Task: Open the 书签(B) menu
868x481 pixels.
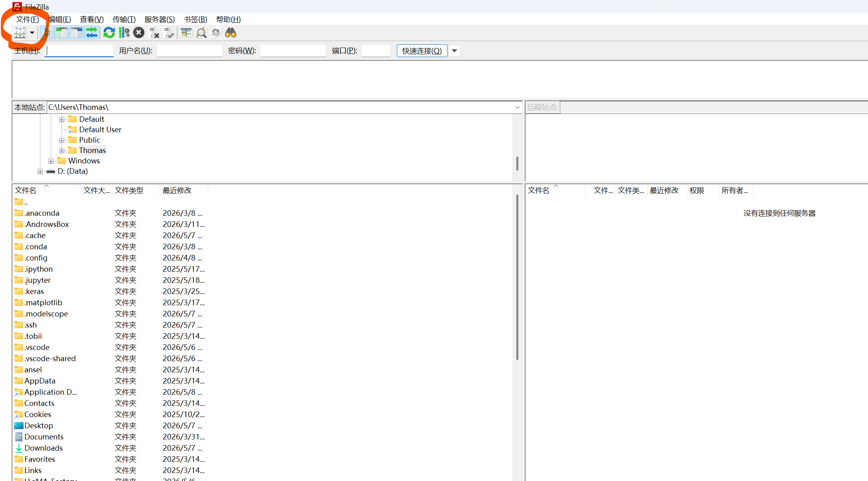Action: (x=195, y=19)
